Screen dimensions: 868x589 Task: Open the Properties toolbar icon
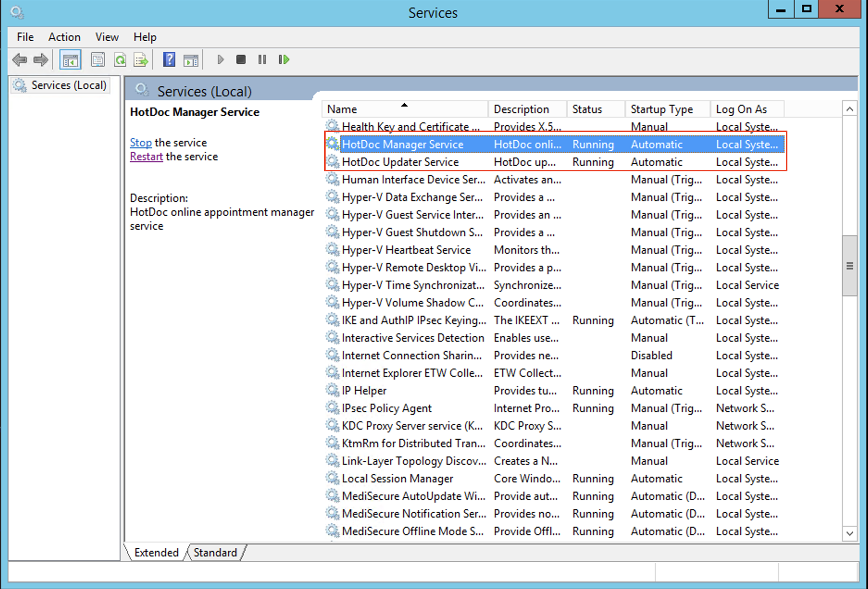pyautogui.click(x=98, y=60)
